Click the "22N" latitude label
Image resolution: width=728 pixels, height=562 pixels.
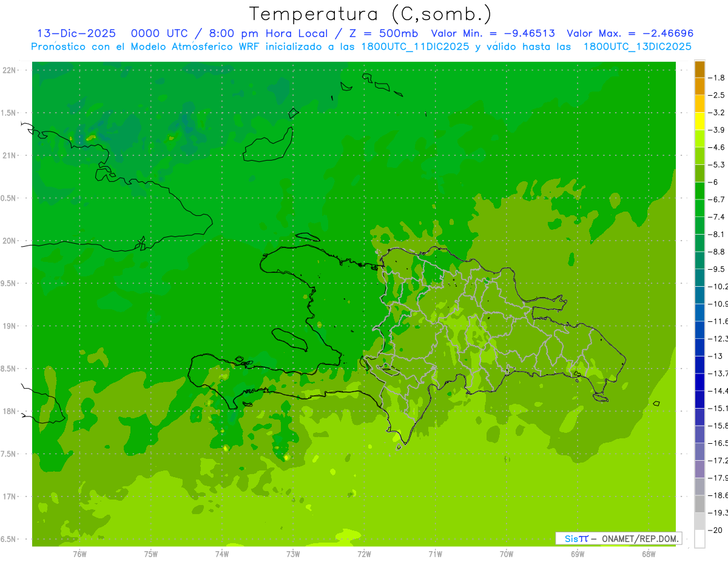pos(9,70)
